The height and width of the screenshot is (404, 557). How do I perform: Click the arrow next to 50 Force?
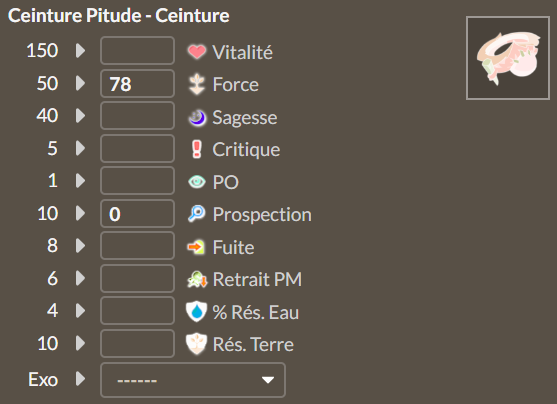81,83
